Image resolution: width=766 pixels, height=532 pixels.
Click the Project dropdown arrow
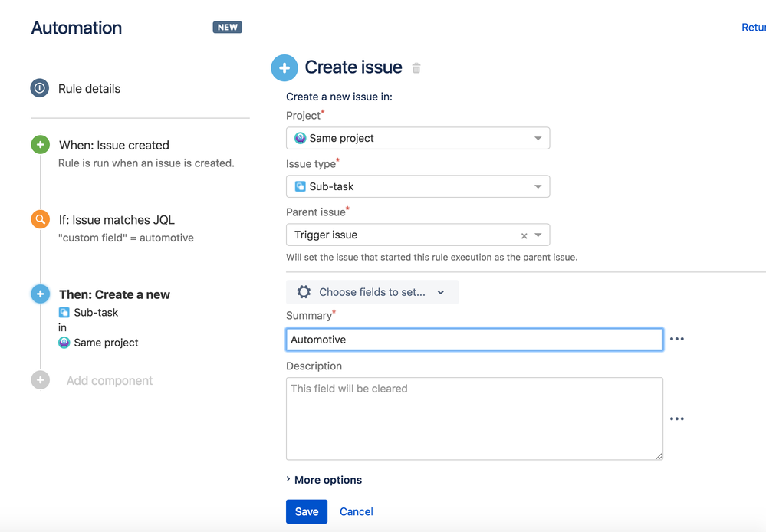[538, 138]
